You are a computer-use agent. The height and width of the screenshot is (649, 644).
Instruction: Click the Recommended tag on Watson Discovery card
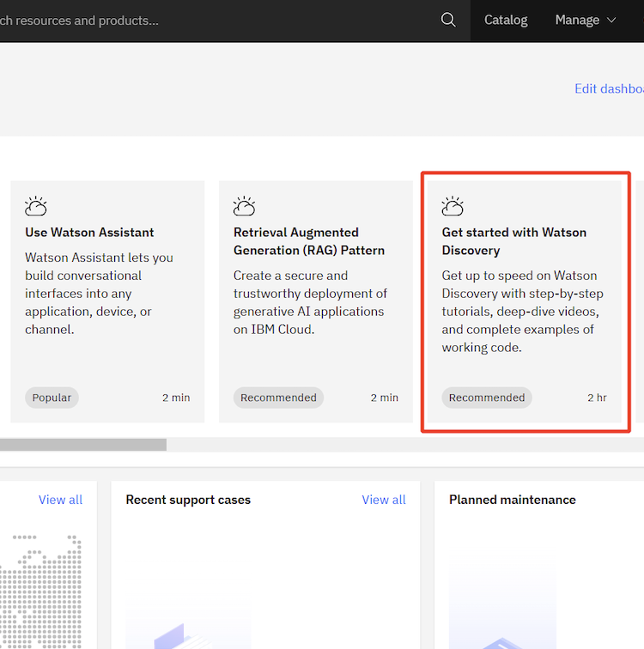487,397
